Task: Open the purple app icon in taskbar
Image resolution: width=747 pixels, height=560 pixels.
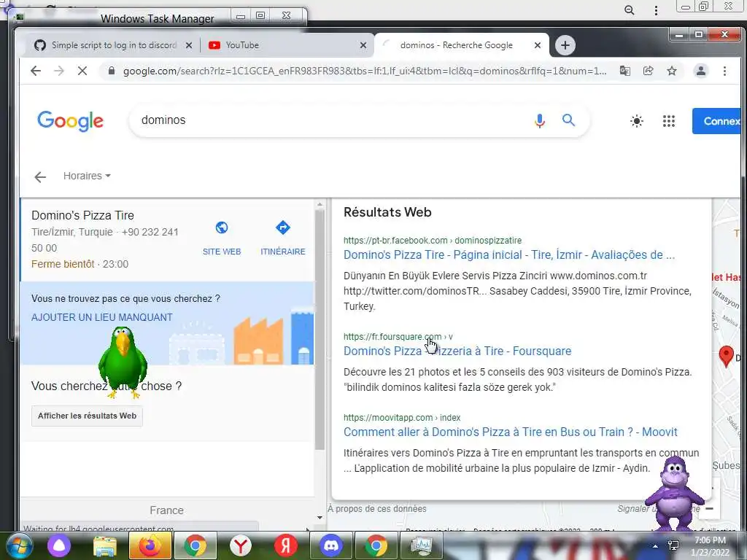Action: (59, 545)
